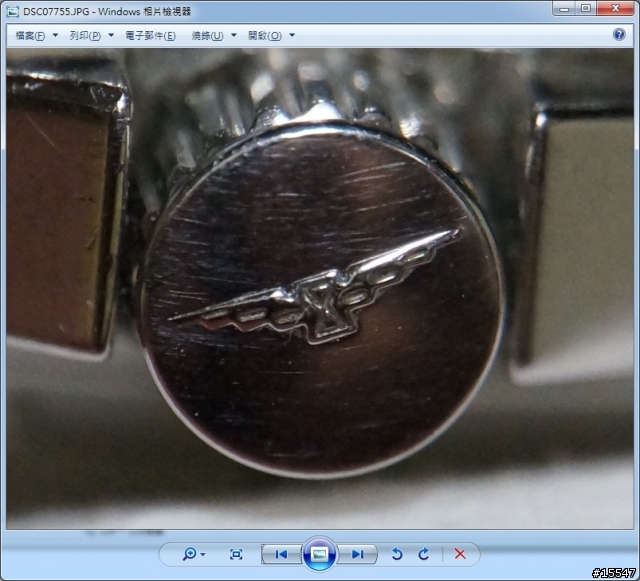The height and width of the screenshot is (581, 640).
Task: Click the magnifier zoom icon
Action: [189, 554]
